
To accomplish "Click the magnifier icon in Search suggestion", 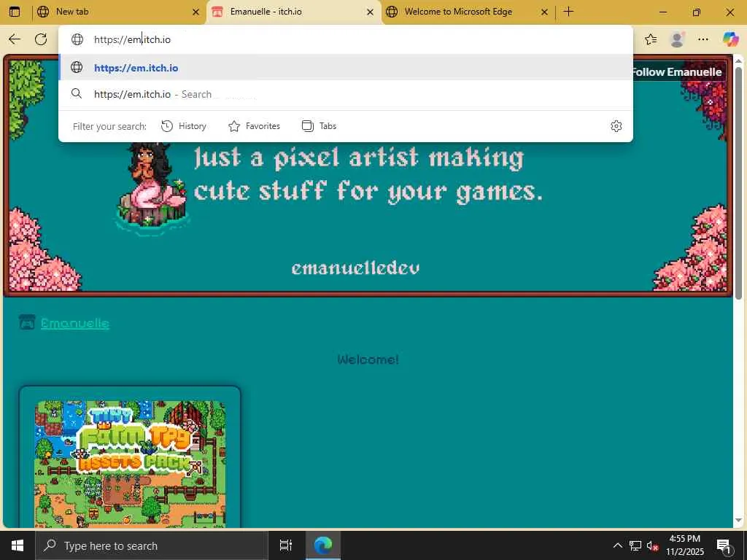I will [77, 94].
